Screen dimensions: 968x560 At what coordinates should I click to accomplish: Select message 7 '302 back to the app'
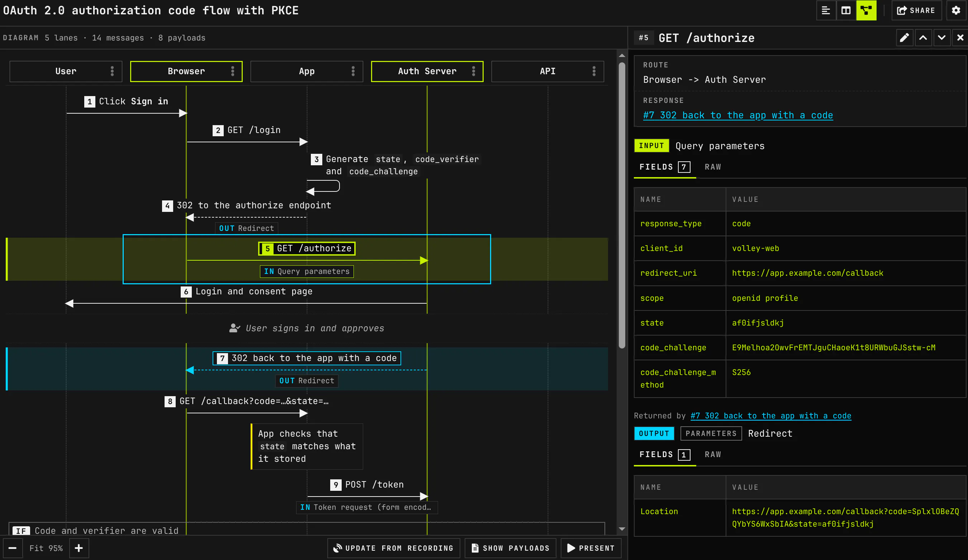(307, 359)
